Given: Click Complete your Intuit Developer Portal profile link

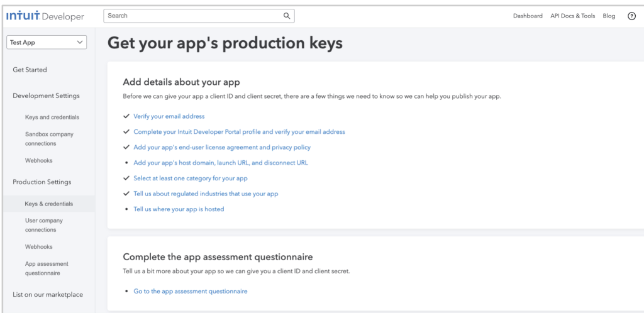Looking at the screenshot, I should coord(239,132).
